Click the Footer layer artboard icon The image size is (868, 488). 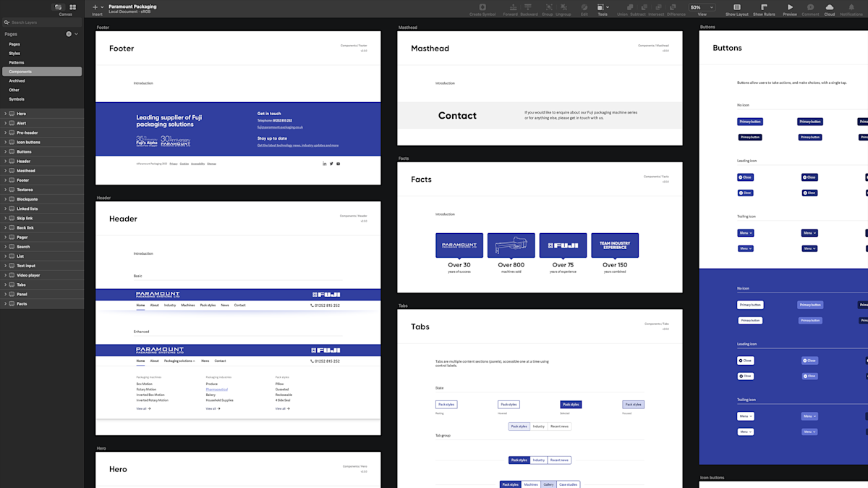coord(12,180)
